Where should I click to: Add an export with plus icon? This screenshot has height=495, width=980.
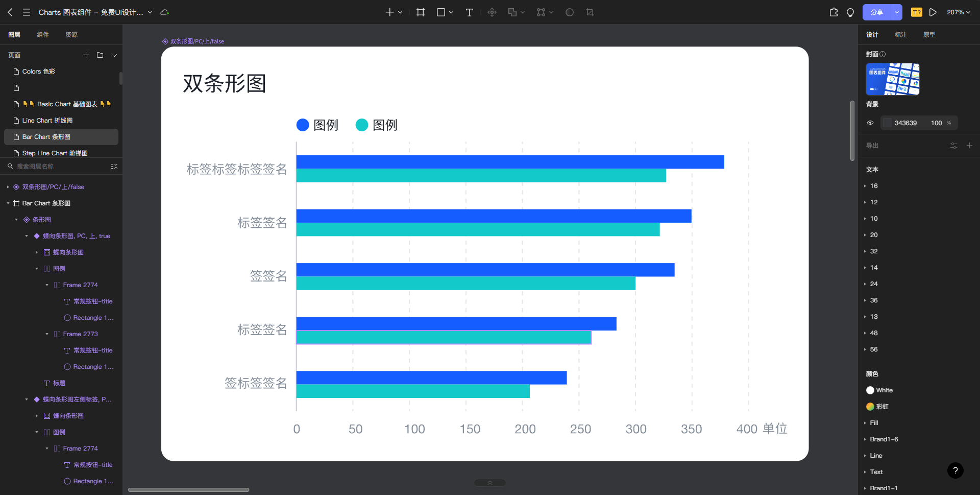point(969,146)
